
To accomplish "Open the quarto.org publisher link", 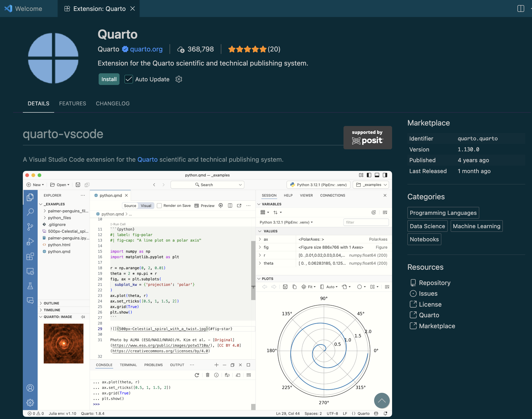I will tap(146, 49).
